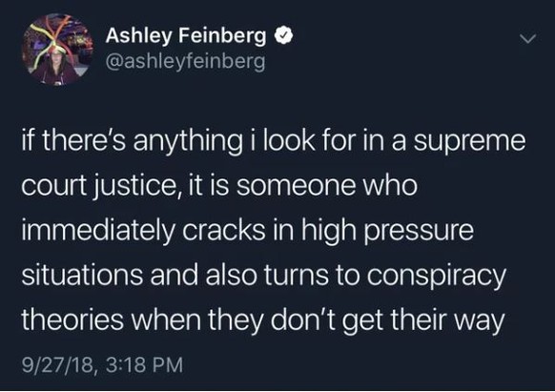Open Ashley Feinberg's profile picture
This screenshot has height=392, width=555.
click(x=58, y=50)
